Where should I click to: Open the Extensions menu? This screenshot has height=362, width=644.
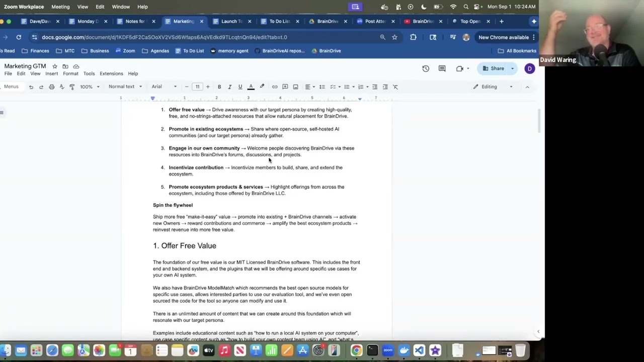[x=111, y=73]
